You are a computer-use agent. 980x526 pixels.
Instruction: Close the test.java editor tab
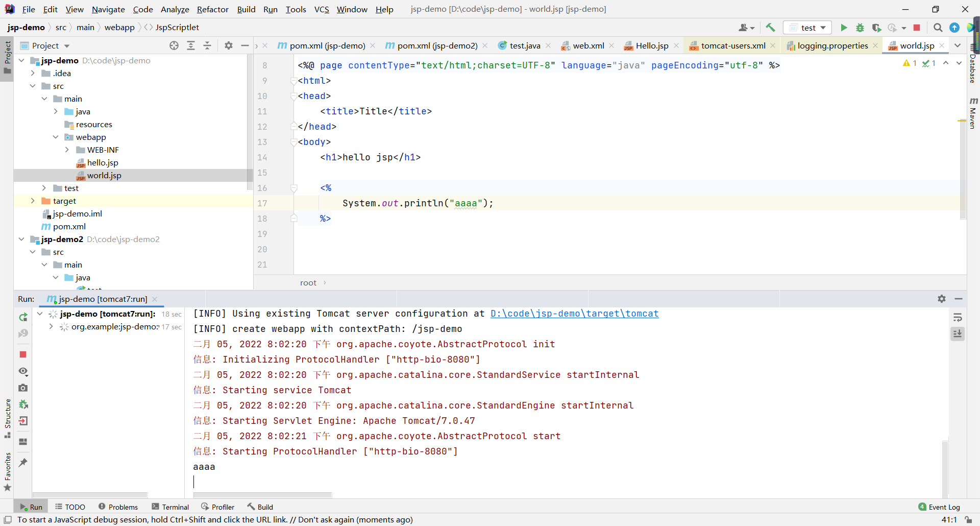pos(548,45)
